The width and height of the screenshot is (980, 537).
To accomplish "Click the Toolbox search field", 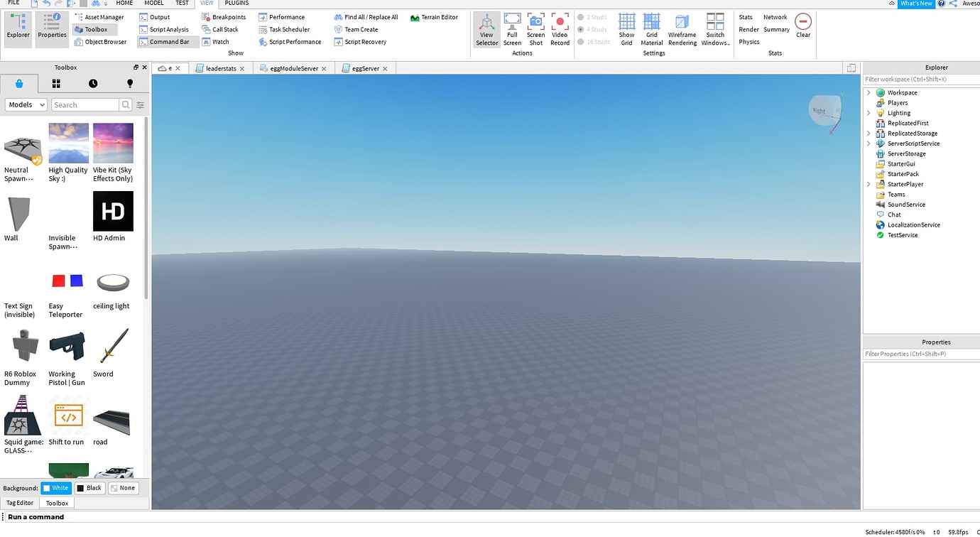I will pyautogui.click(x=85, y=105).
